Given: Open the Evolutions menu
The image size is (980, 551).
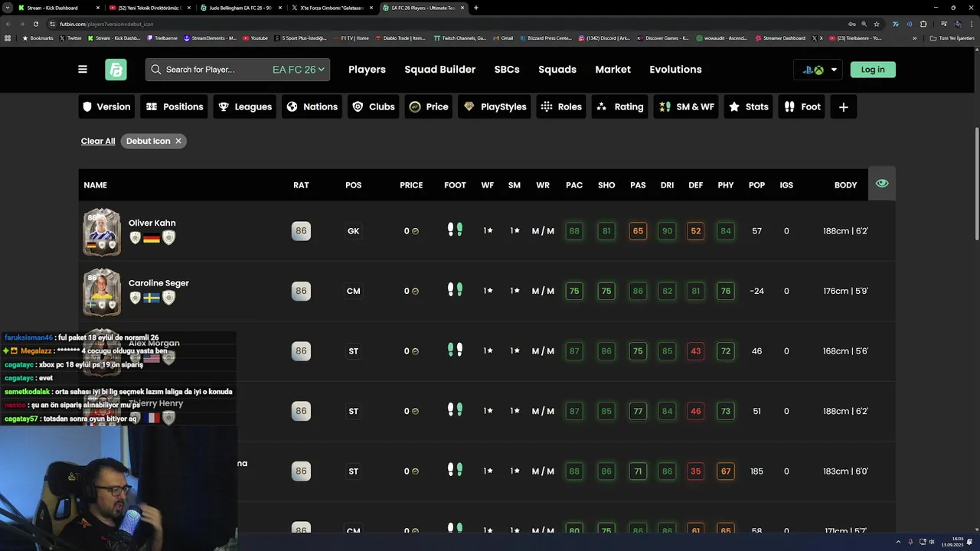Looking at the screenshot, I should point(675,70).
